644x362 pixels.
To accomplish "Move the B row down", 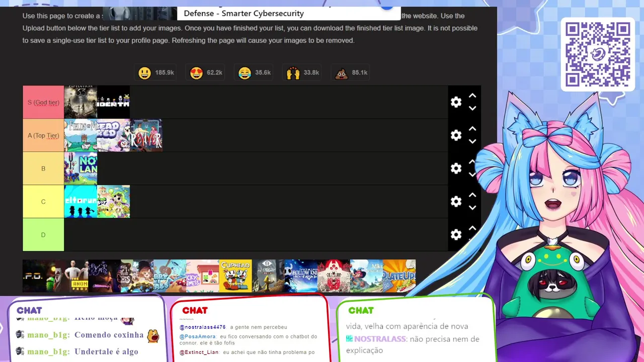I will click(472, 174).
